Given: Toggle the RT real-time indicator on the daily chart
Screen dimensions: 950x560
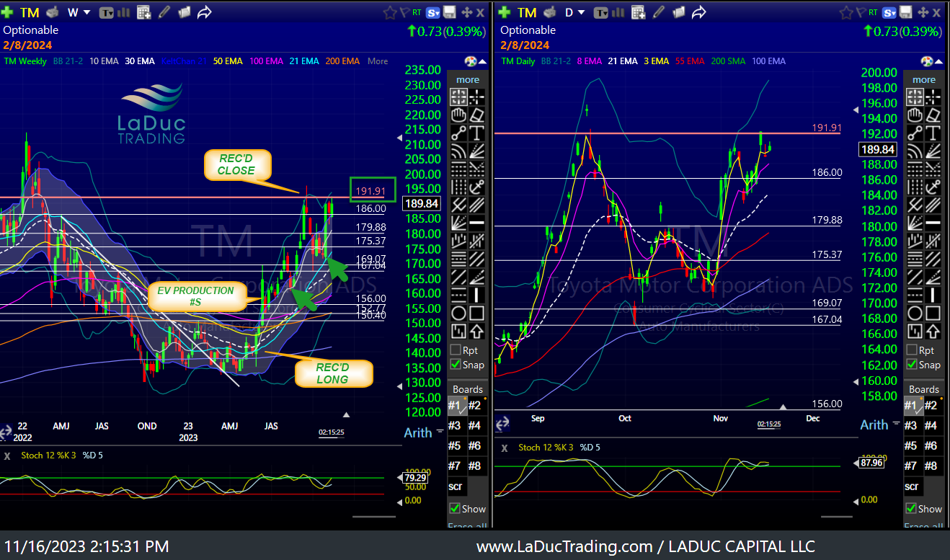Looking at the screenshot, I should point(874,12).
